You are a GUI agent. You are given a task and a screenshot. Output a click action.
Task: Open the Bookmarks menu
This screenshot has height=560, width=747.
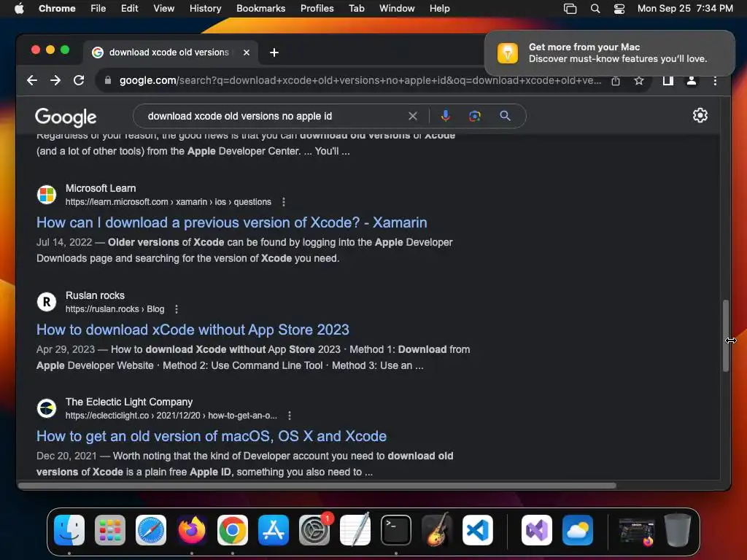(260, 8)
